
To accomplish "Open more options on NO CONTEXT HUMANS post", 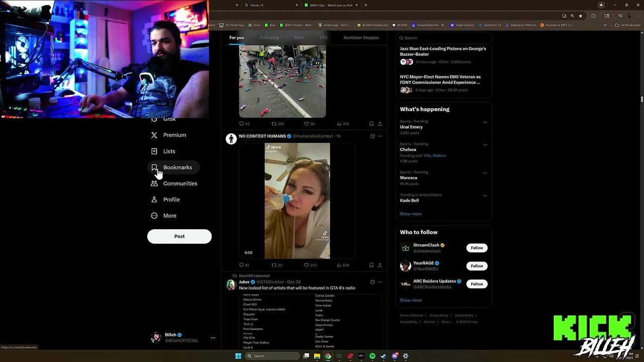I will [380, 136].
